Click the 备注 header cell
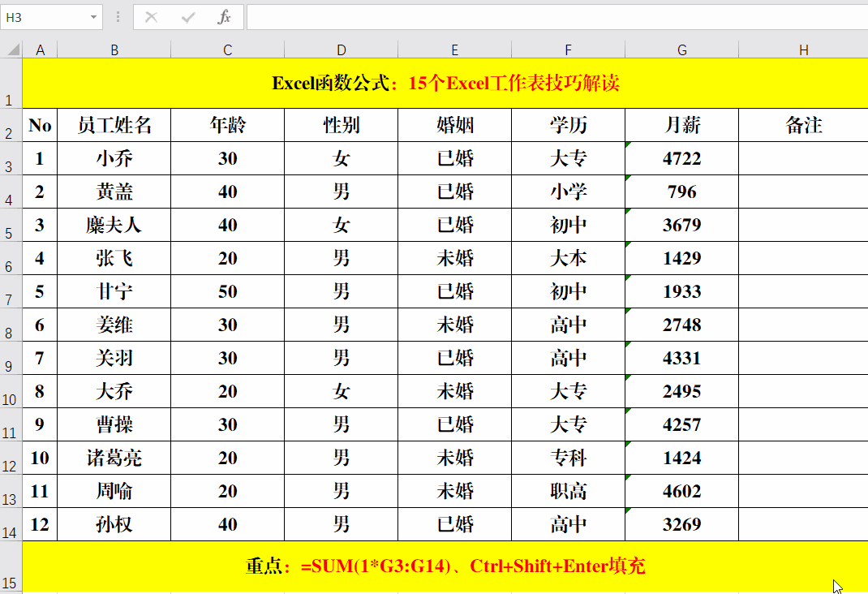Viewport: 868px width, 594px height. [803, 125]
